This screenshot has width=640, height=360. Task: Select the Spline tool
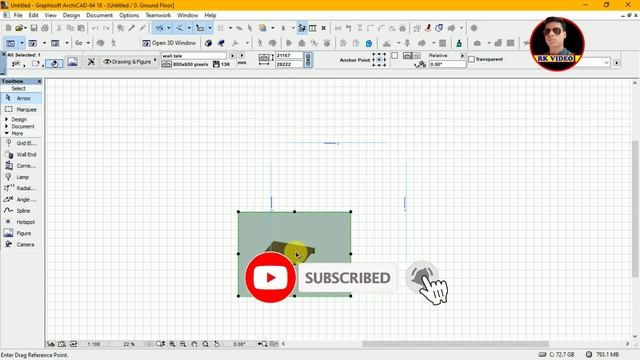[21, 211]
